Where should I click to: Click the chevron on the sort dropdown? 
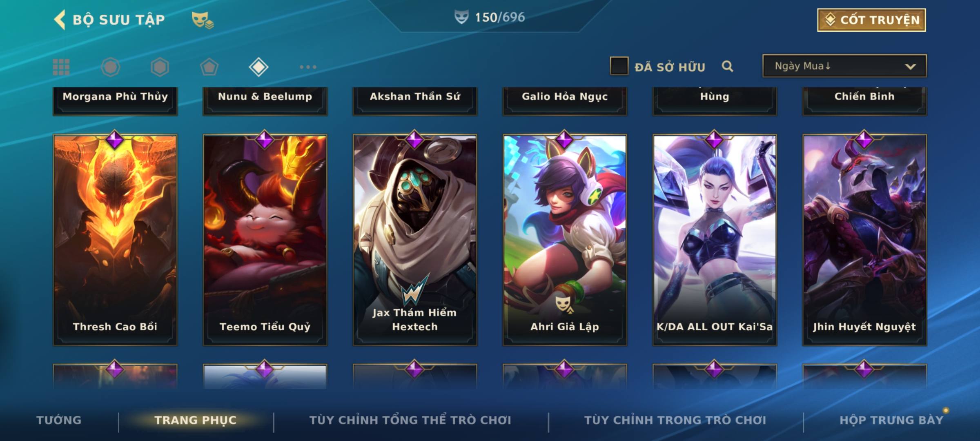click(910, 67)
